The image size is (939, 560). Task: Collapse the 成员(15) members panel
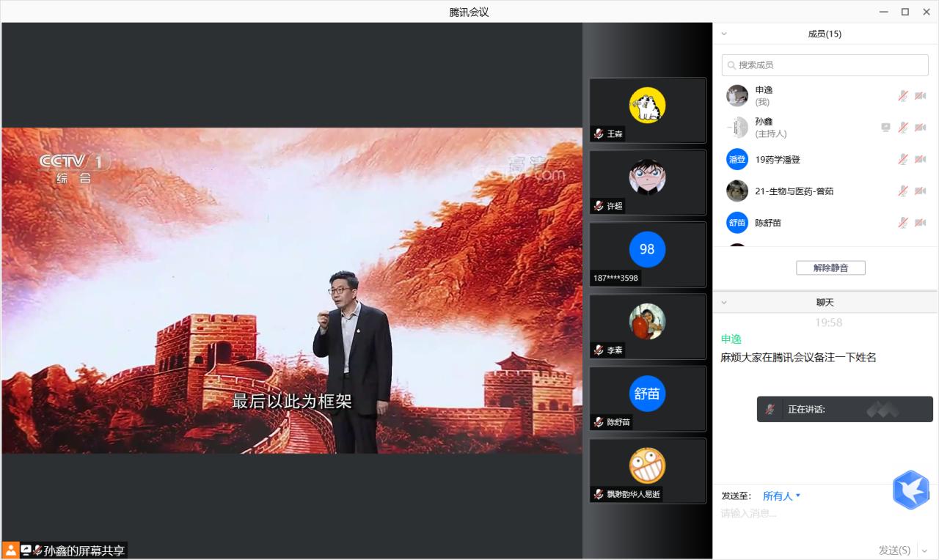click(723, 34)
